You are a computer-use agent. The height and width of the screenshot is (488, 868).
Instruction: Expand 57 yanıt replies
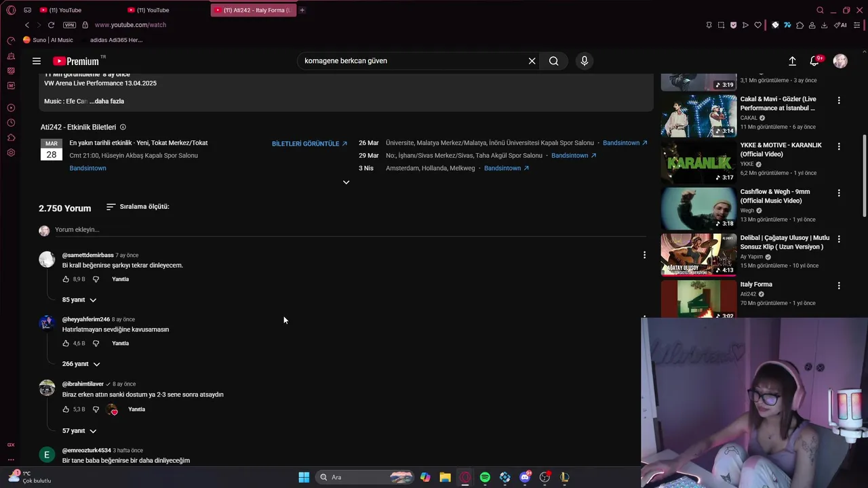79,431
